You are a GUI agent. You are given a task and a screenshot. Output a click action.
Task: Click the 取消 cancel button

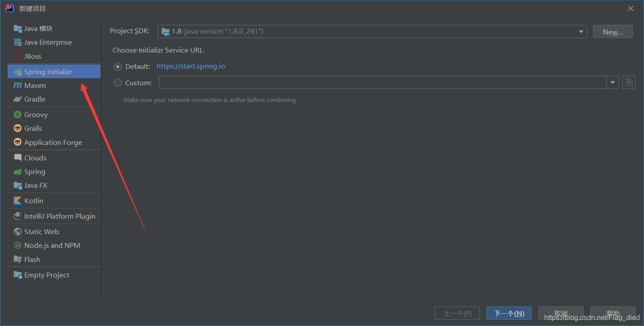coord(561,313)
